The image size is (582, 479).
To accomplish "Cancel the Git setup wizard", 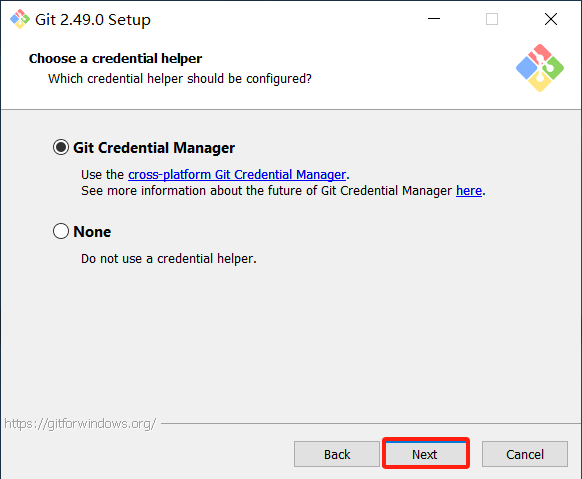I will pos(524,454).
